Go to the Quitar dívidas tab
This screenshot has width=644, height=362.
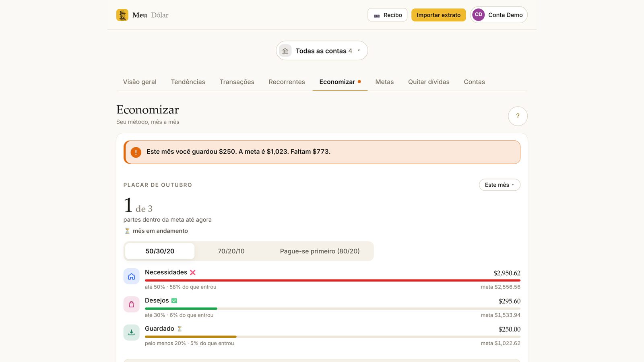[429, 82]
